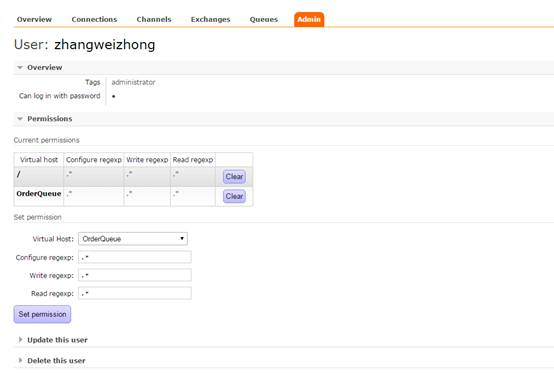
Task: Click the Write regexp column header
Action: (x=147, y=160)
